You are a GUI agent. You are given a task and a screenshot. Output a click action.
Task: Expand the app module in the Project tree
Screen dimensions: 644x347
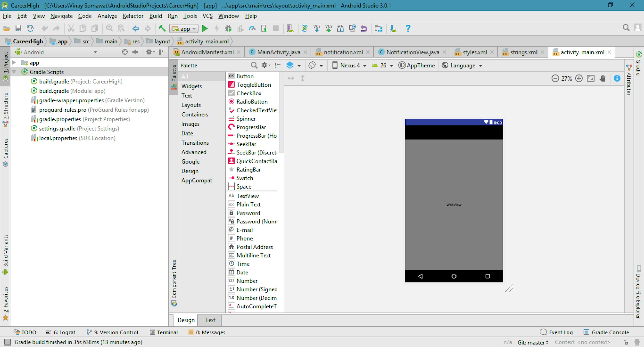(x=14, y=63)
